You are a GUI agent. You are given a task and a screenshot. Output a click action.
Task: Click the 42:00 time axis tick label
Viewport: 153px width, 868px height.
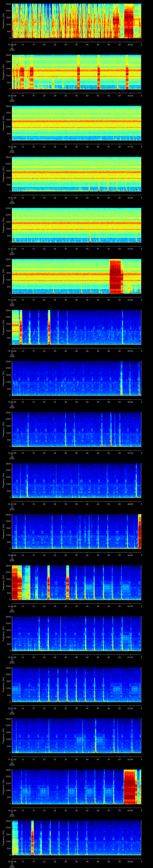[x=130, y=198]
